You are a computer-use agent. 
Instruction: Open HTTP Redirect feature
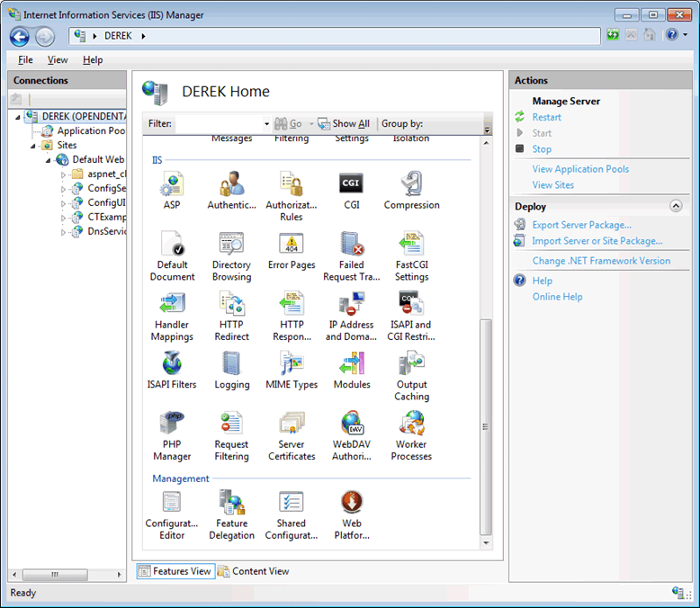pyautogui.click(x=232, y=316)
